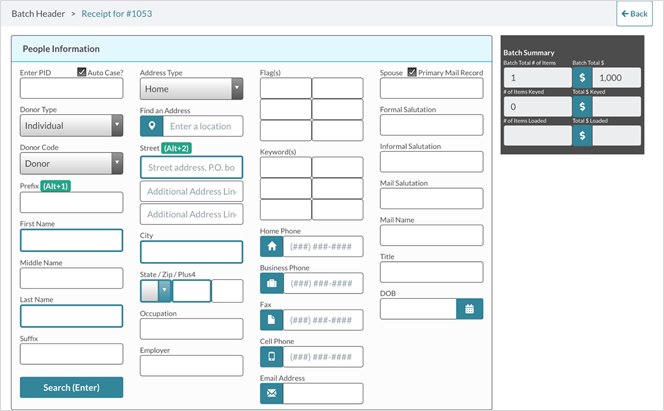Click the Cell Phone number field
This screenshot has width=664, height=411.
323,357
